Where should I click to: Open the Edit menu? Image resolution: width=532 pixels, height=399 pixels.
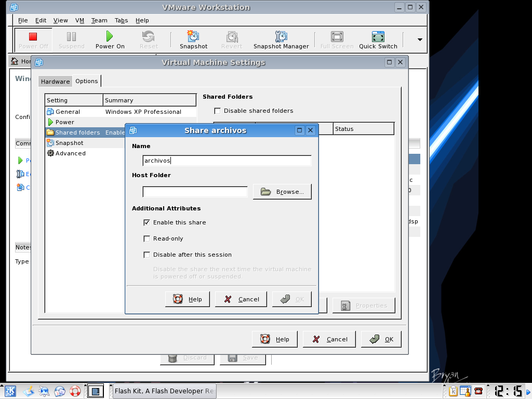click(41, 20)
